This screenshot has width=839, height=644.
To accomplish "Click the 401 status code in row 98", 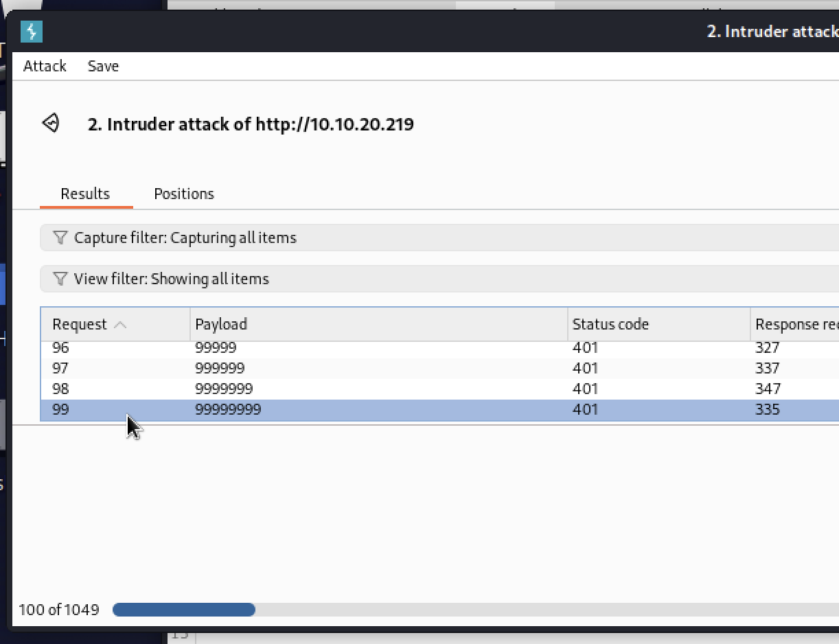I will [585, 389].
